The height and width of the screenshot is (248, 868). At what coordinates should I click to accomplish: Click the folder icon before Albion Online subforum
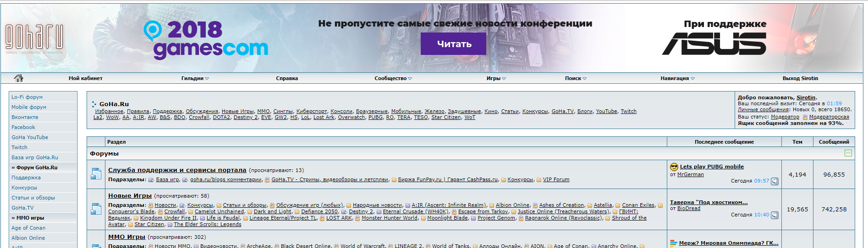point(492,205)
